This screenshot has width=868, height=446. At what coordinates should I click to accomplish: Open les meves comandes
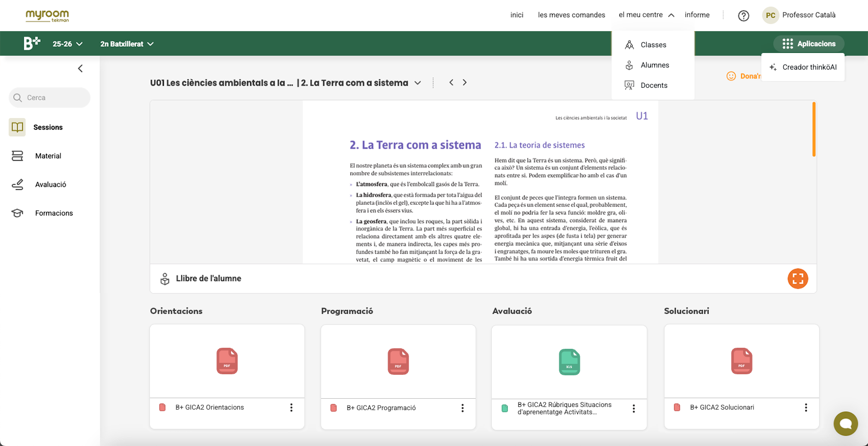(x=571, y=15)
